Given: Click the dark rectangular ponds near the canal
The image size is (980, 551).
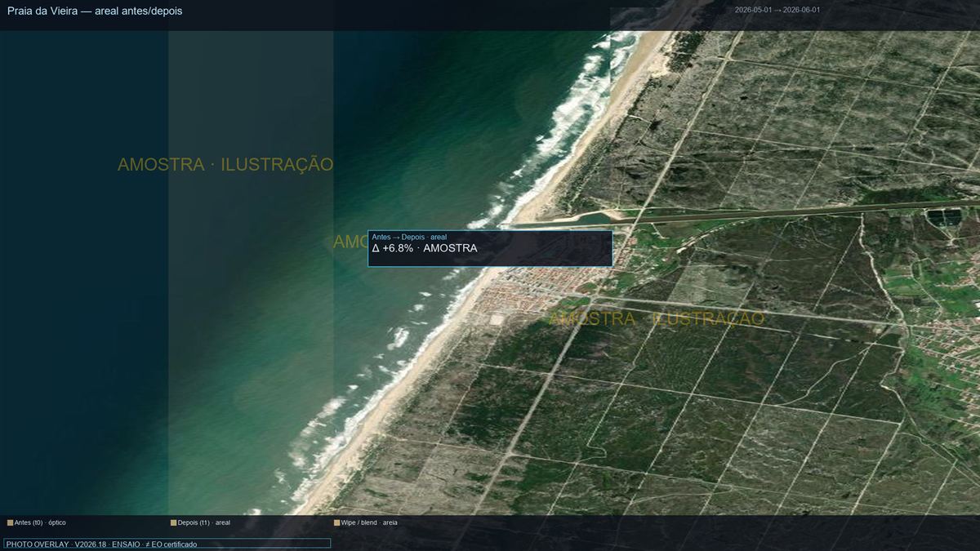Looking at the screenshot, I should tap(943, 218).
